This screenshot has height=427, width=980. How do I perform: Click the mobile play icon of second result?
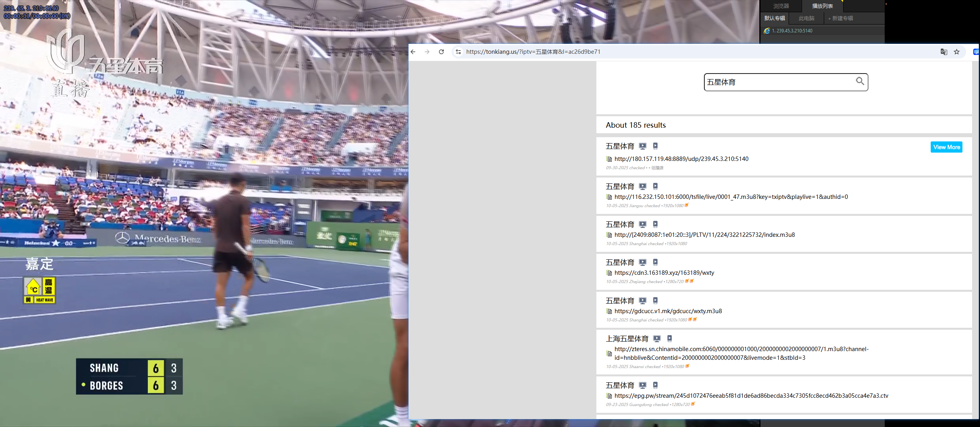click(655, 186)
